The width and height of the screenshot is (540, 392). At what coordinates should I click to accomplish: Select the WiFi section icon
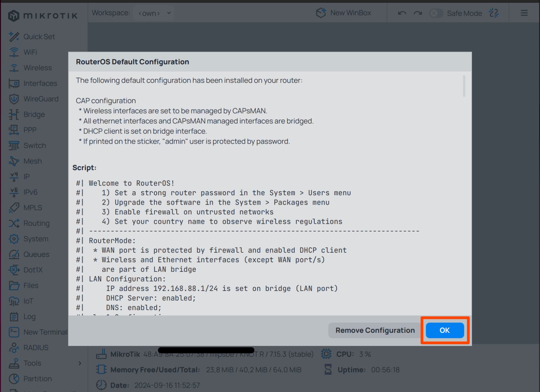[30, 52]
